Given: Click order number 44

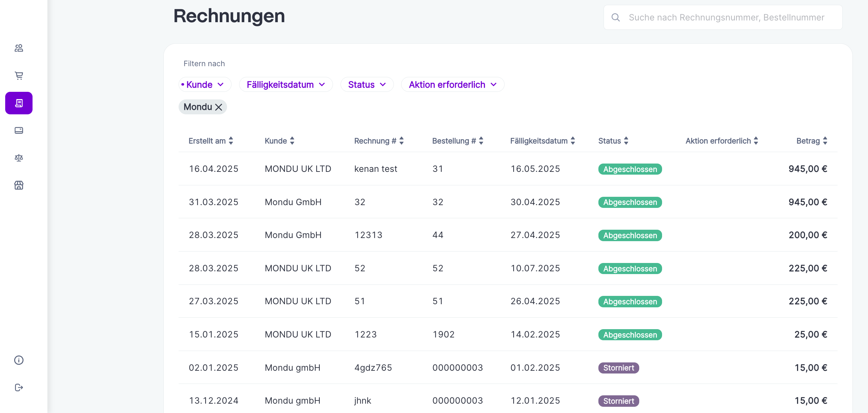Looking at the screenshot, I should point(438,235).
